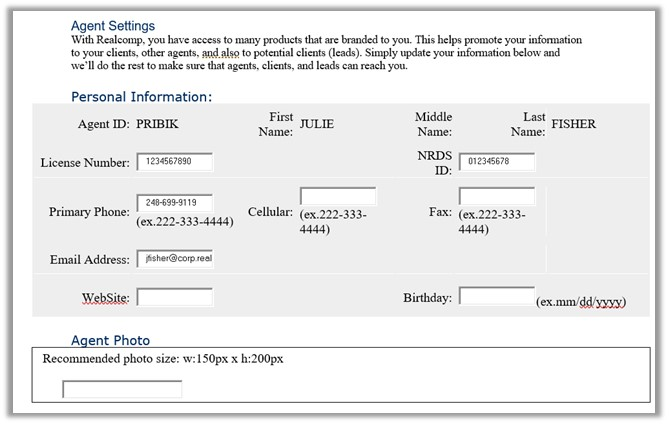Click the Fax label

point(440,212)
